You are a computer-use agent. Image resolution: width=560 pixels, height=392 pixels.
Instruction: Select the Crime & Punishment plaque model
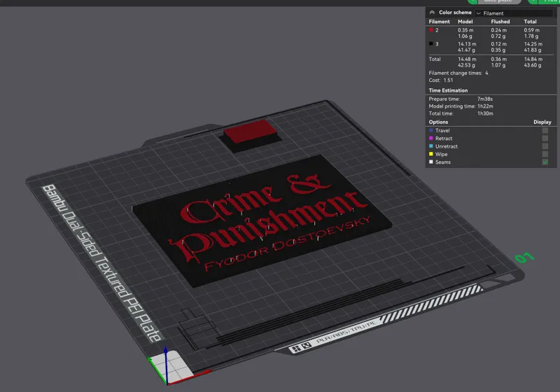pyautogui.click(x=262, y=221)
